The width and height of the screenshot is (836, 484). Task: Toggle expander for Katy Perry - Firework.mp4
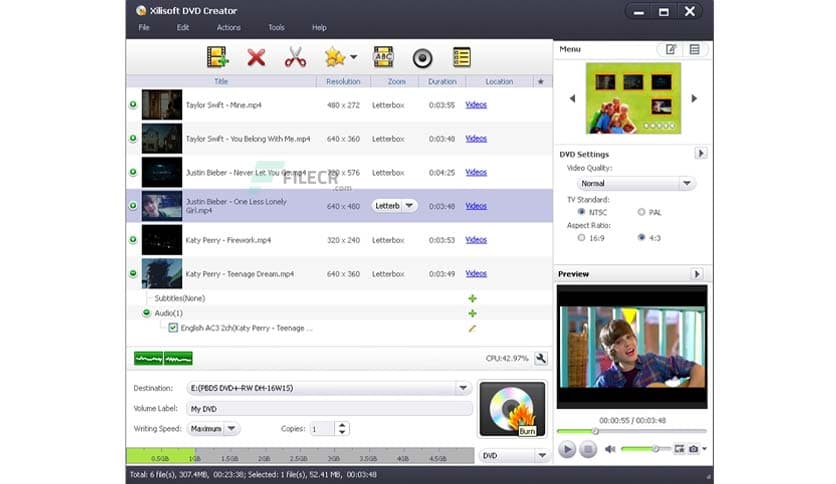(x=133, y=240)
